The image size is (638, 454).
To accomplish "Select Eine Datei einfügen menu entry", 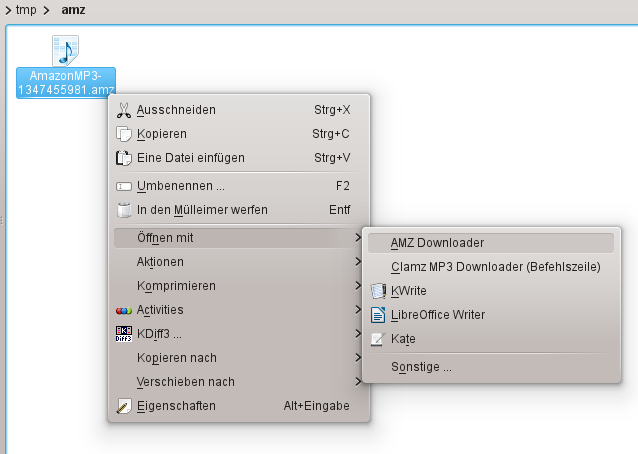I will click(239, 158).
